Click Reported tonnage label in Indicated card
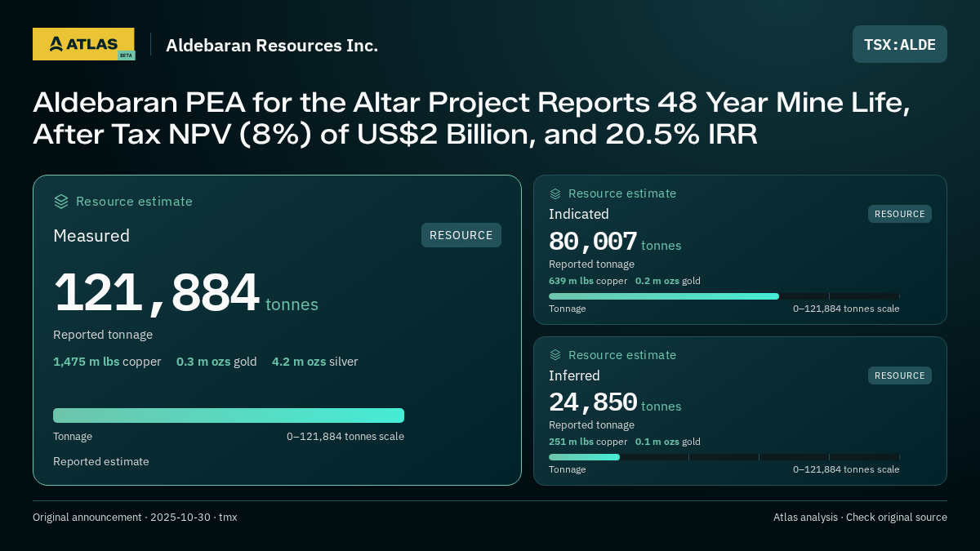Screen dimensions: 980x551 click(x=591, y=264)
